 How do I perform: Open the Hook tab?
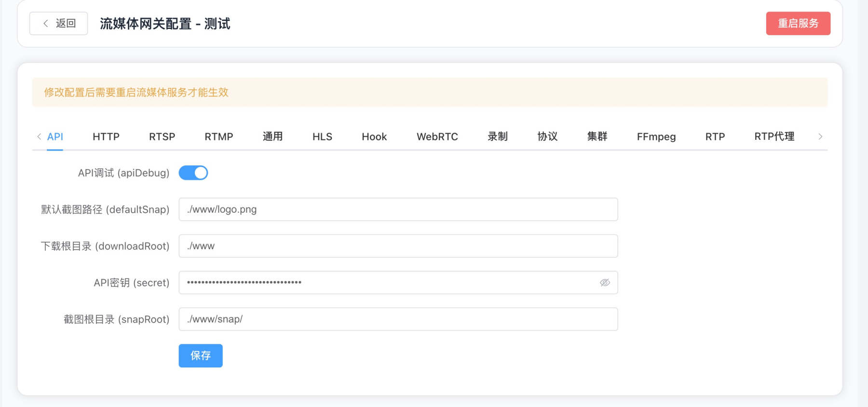coord(374,136)
